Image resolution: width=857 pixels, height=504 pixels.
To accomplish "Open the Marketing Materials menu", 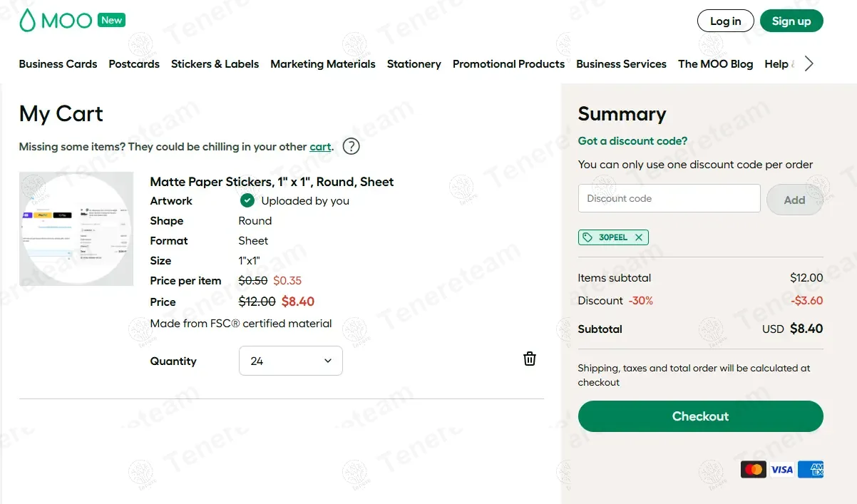I will pos(322,64).
